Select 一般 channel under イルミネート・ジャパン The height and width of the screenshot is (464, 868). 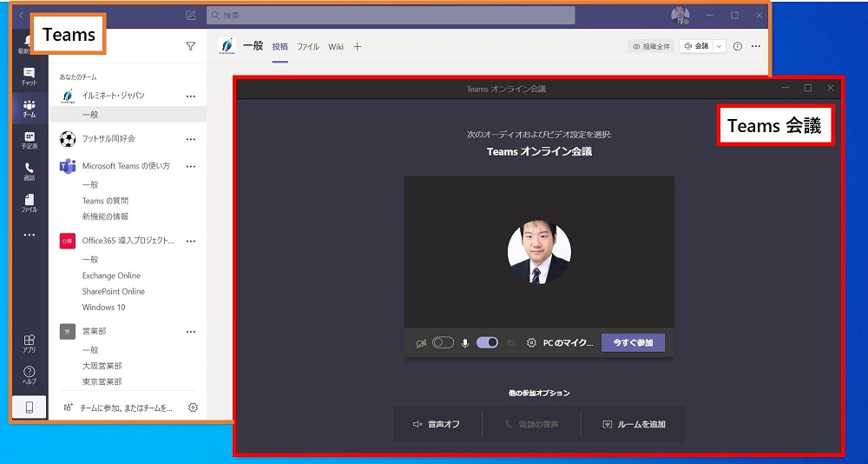click(128, 115)
